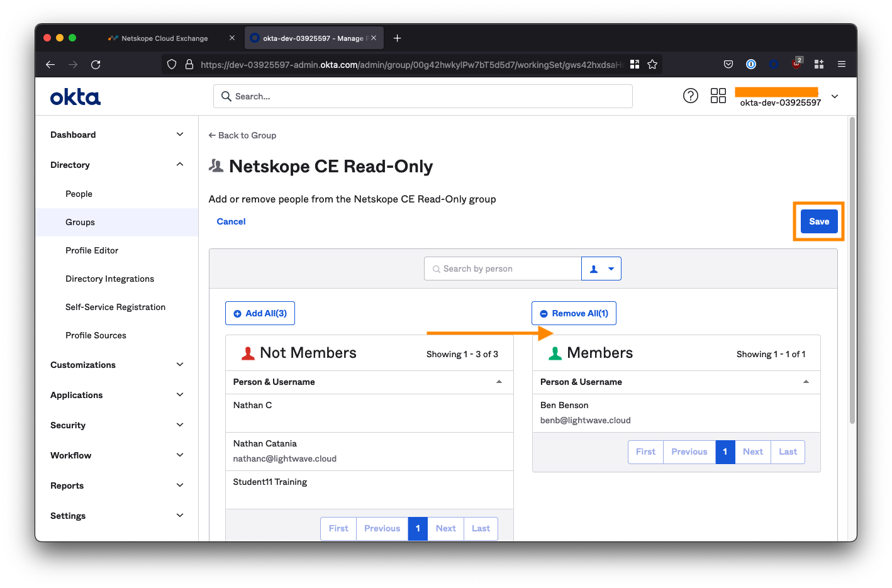Open People in the Directory menu
892x588 pixels.
pyautogui.click(x=79, y=194)
